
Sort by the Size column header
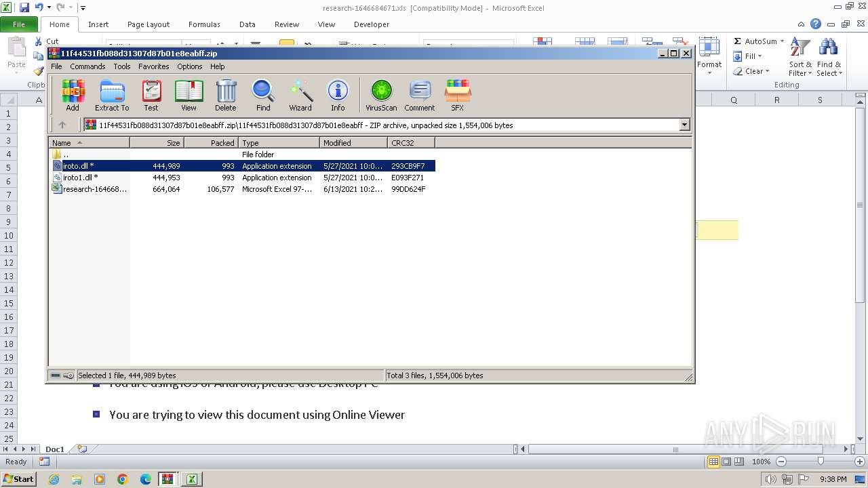pos(157,143)
